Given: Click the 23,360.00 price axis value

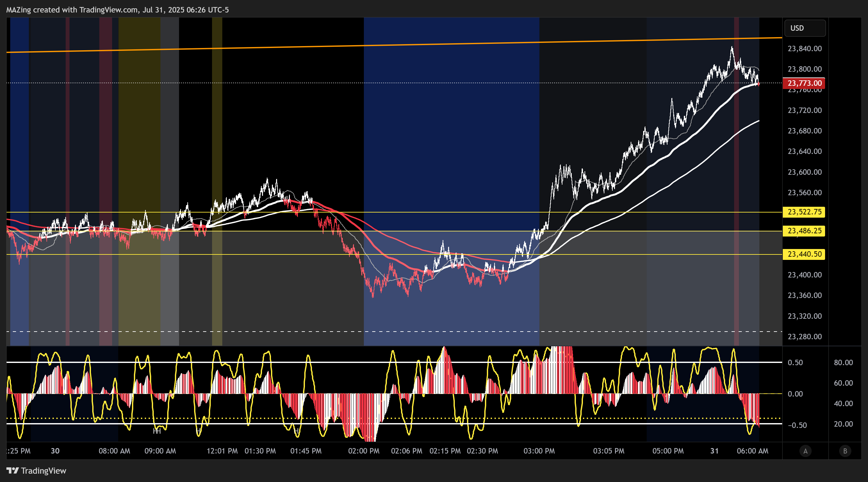Looking at the screenshot, I should click(x=805, y=295).
